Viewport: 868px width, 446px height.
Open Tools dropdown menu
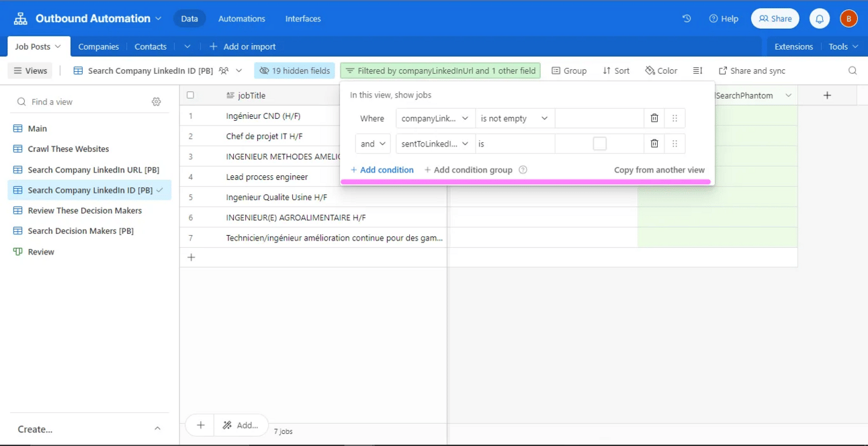[843, 46]
